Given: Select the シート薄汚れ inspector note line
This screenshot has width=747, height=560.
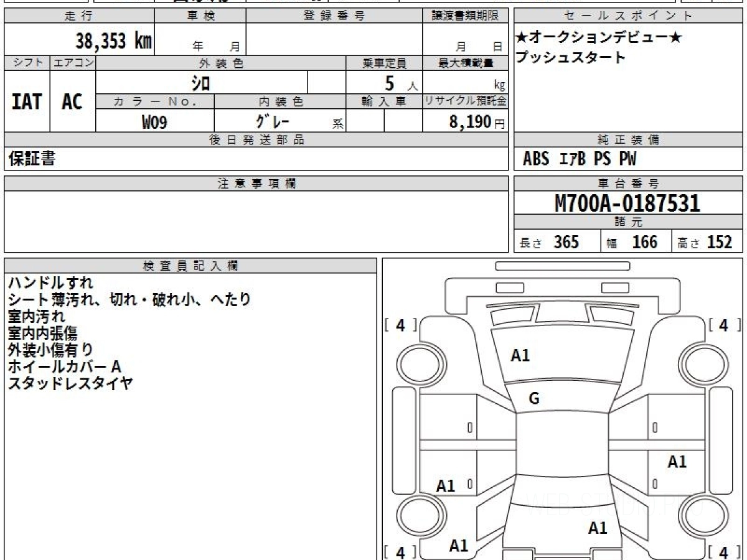Looking at the screenshot, I should tap(129, 299).
